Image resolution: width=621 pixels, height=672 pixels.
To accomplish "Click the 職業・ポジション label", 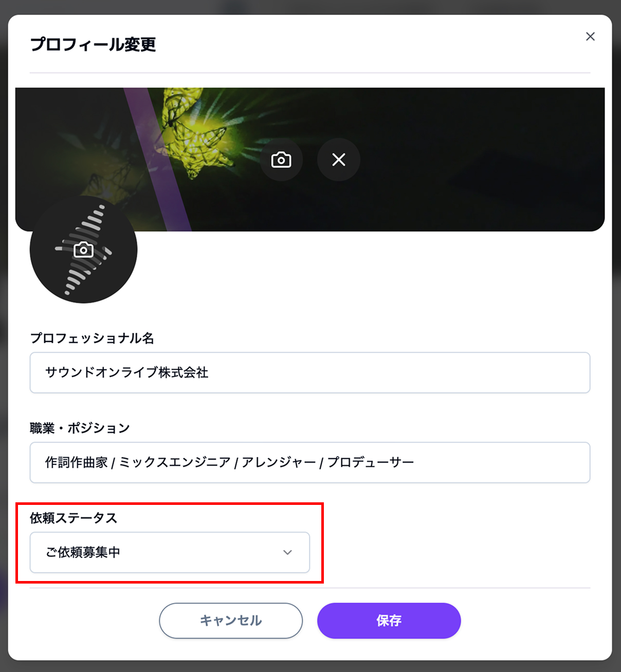I will (80, 428).
